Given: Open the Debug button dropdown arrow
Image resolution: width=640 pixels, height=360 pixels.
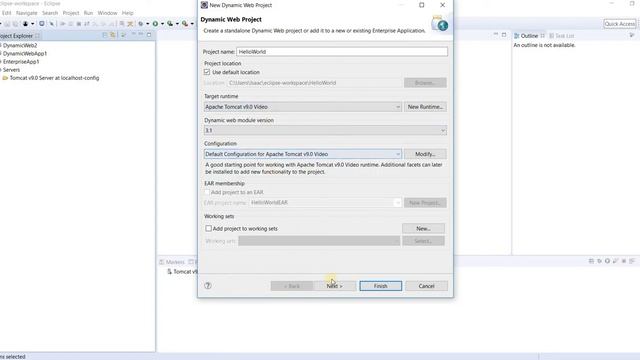Looking at the screenshot, I should click(x=147, y=24).
